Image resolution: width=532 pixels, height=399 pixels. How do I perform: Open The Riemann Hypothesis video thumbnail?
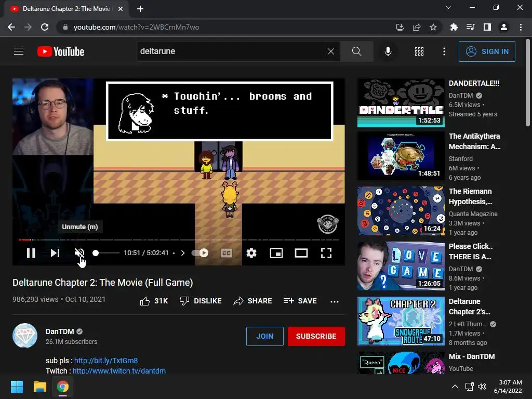pyautogui.click(x=401, y=211)
